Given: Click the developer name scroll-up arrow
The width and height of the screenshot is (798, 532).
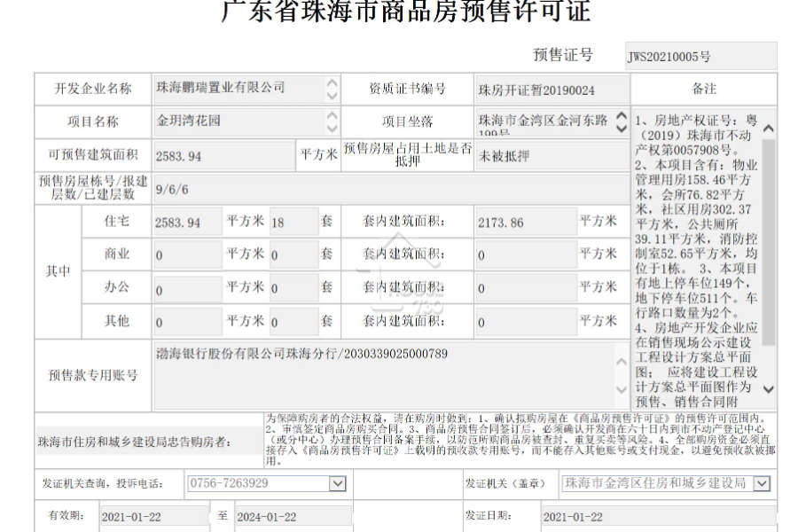Looking at the screenshot, I should pos(332,83).
